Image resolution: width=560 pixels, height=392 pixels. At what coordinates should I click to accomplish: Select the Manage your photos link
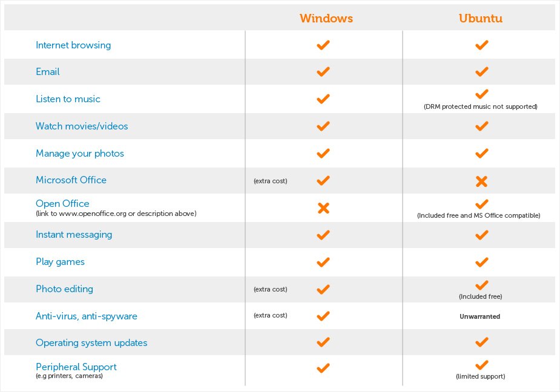[80, 154]
